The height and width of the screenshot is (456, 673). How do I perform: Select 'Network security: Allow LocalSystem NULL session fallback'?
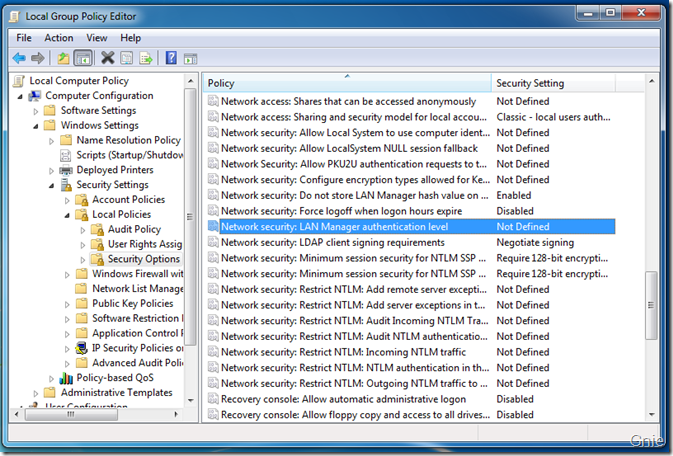coord(349,148)
